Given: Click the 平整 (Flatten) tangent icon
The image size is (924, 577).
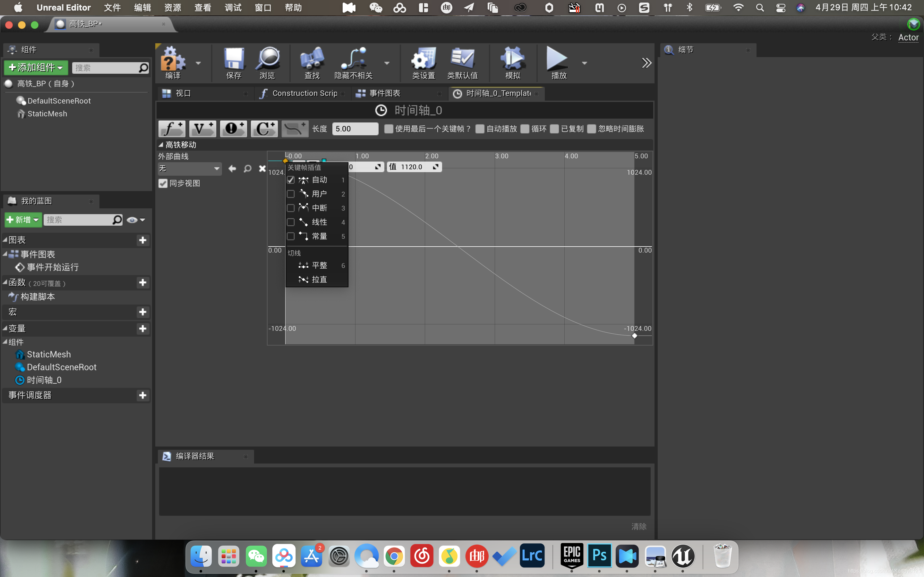Looking at the screenshot, I should [x=303, y=264].
